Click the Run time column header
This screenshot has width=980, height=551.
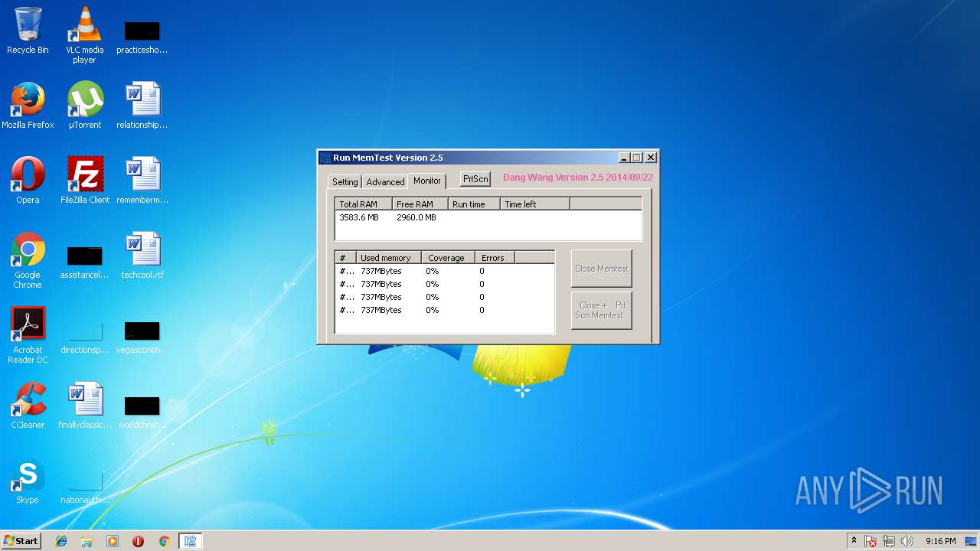tap(475, 204)
